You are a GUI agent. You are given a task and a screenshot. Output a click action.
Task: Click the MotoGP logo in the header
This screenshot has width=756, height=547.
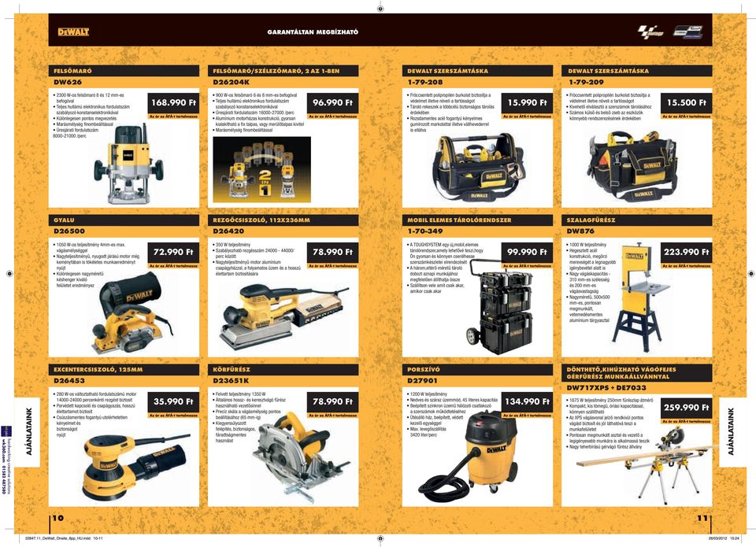coord(650,31)
